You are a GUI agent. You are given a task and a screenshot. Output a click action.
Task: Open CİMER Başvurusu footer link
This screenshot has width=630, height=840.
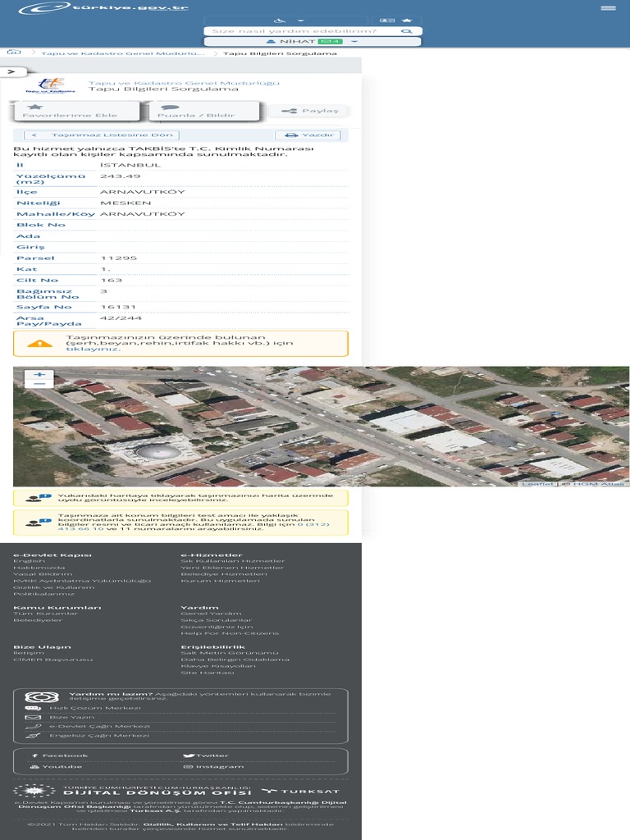[53, 660]
